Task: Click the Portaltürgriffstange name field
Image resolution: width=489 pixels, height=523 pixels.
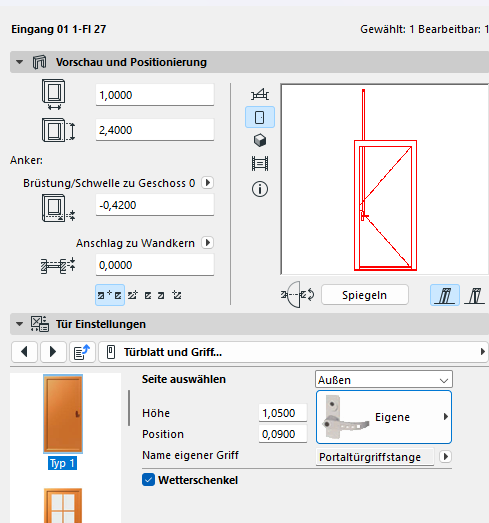Action: click(375, 457)
